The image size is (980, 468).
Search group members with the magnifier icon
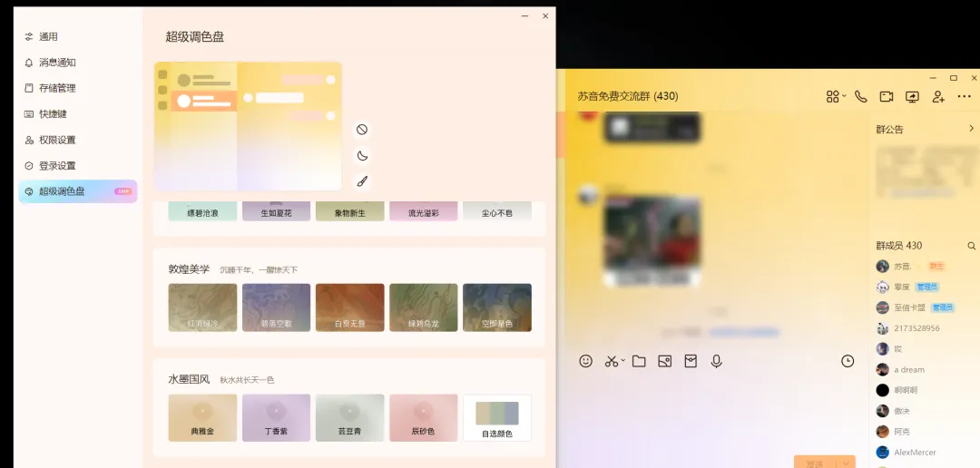971,246
